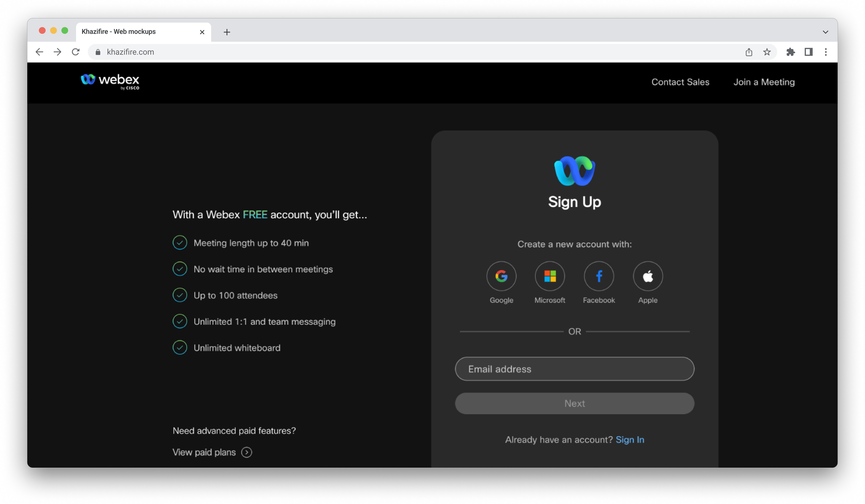
Task: Focus the Email address field
Action: coord(574,369)
